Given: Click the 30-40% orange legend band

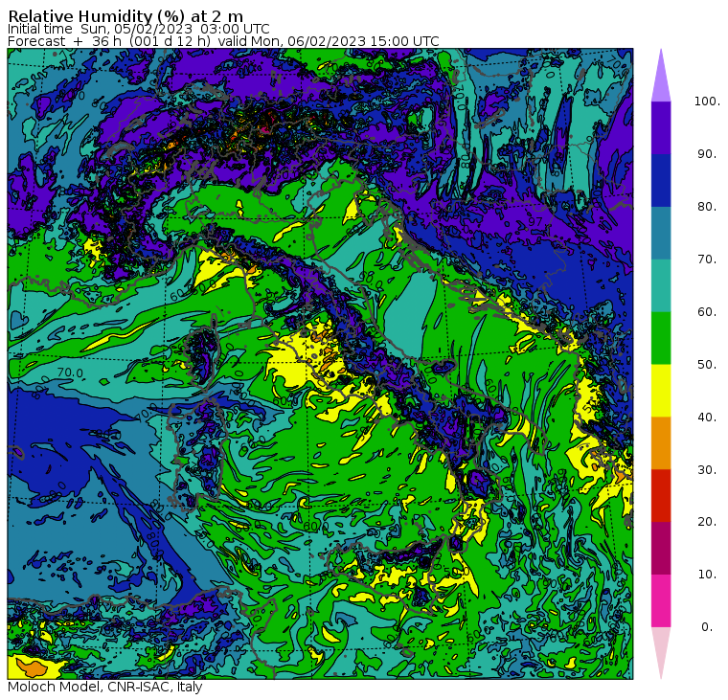Looking at the screenshot, I should [661, 442].
